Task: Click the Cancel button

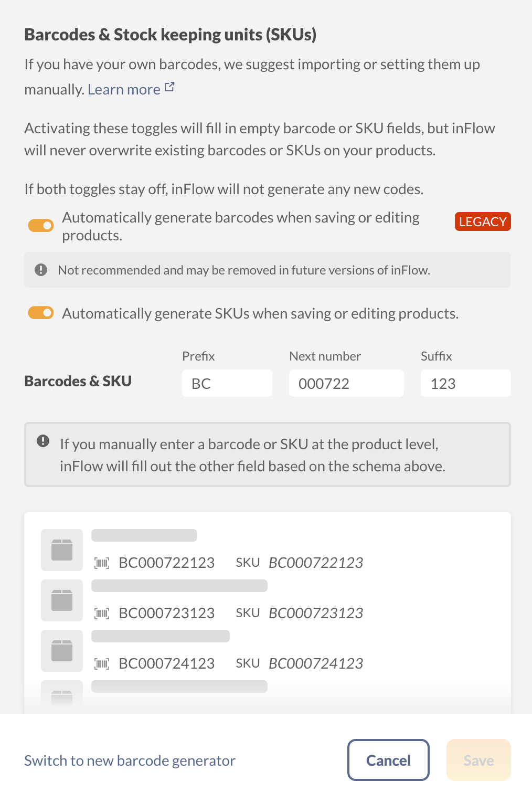Action: tap(388, 759)
